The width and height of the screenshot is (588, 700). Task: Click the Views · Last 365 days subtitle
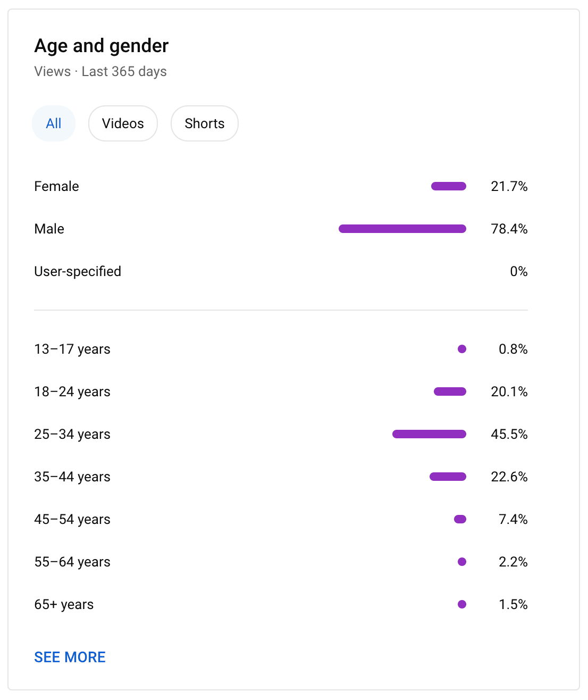tap(100, 71)
